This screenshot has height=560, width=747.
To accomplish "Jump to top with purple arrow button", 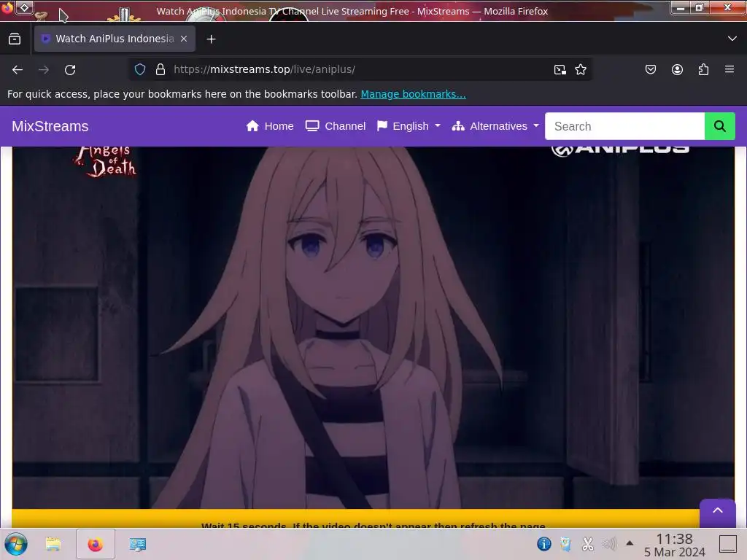I will tap(718, 511).
